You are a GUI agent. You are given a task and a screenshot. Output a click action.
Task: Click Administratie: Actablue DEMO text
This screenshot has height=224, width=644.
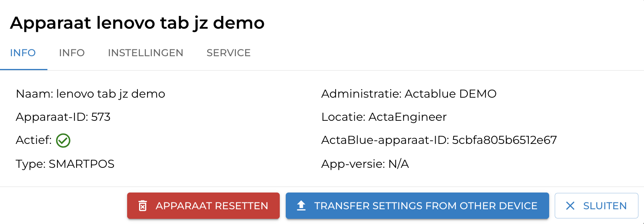[x=408, y=94]
